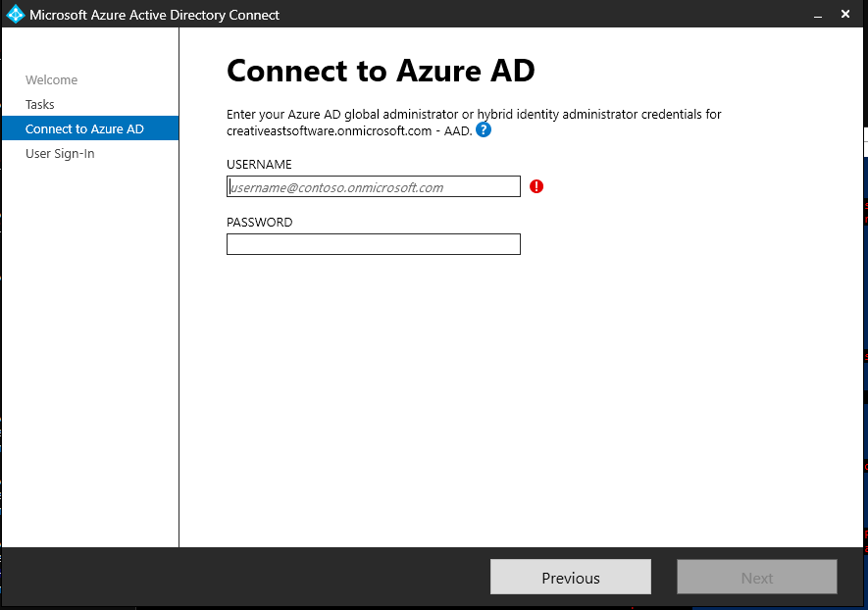This screenshot has height=610, width=868.
Task: Click the Connect to Azure AD page heading
Action: pyautogui.click(x=381, y=72)
